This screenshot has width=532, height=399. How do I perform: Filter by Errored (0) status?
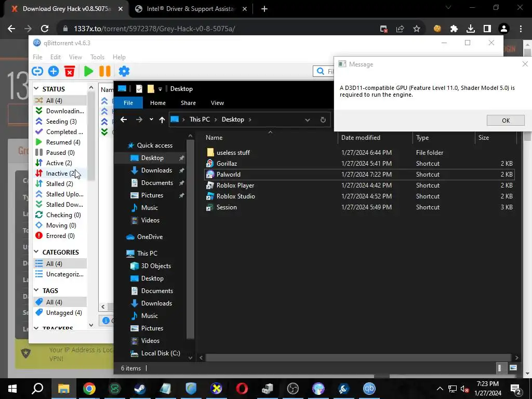(x=60, y=236)
